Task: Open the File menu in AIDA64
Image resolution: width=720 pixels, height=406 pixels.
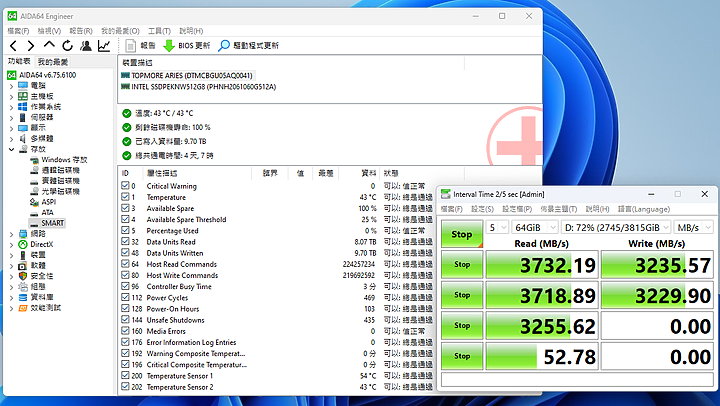Action: click(18, 31)
